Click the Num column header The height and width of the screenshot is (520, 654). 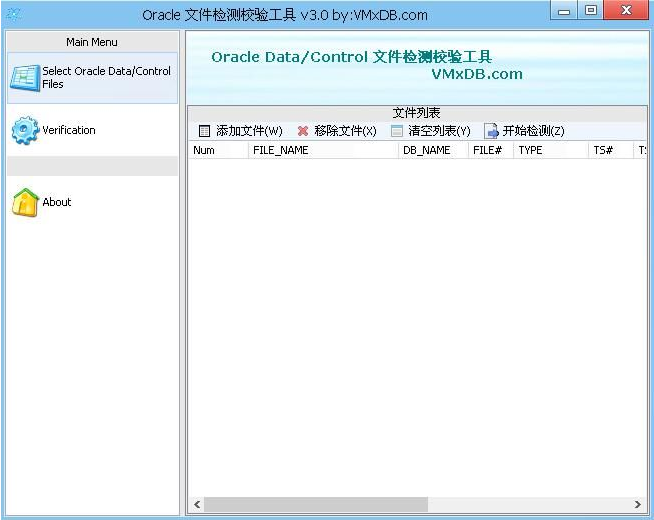click(204, 150)
